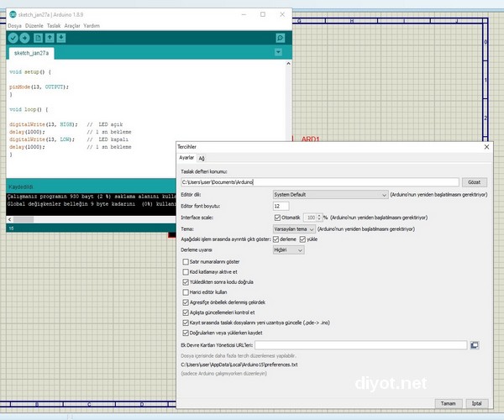The height and width of the screenshot is (420, 504).
Task: Toggle Kayıt sırasında taslak dosyalarını güncelle checkbox
Action: click(x=186, y=323)
